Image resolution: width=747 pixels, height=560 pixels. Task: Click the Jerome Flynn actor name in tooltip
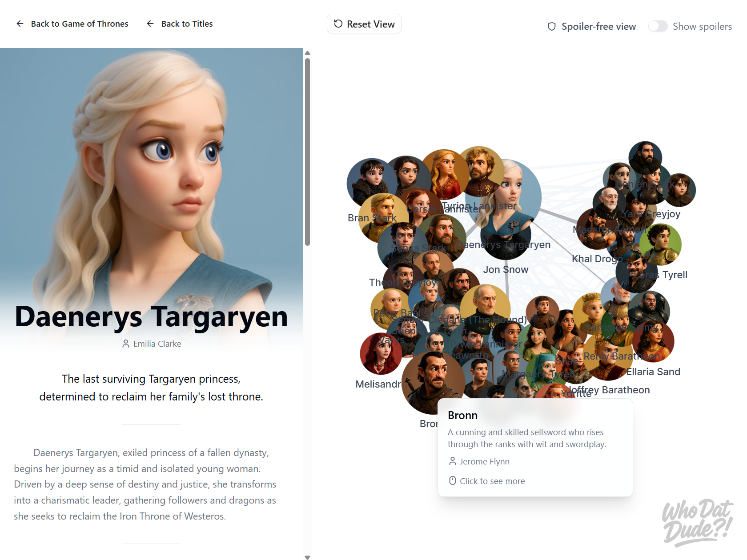485,462
